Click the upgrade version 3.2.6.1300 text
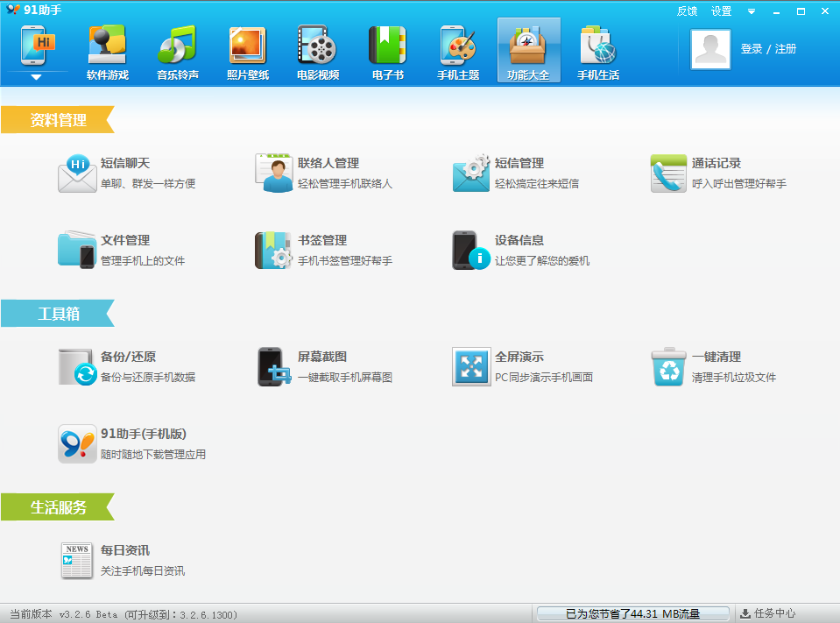 point(181,615)
